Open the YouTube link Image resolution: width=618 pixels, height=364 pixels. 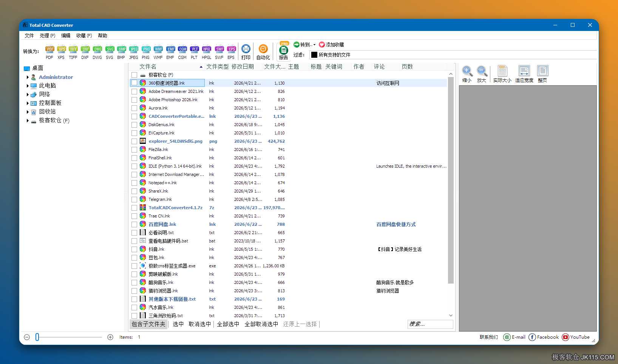pos(576,337)
